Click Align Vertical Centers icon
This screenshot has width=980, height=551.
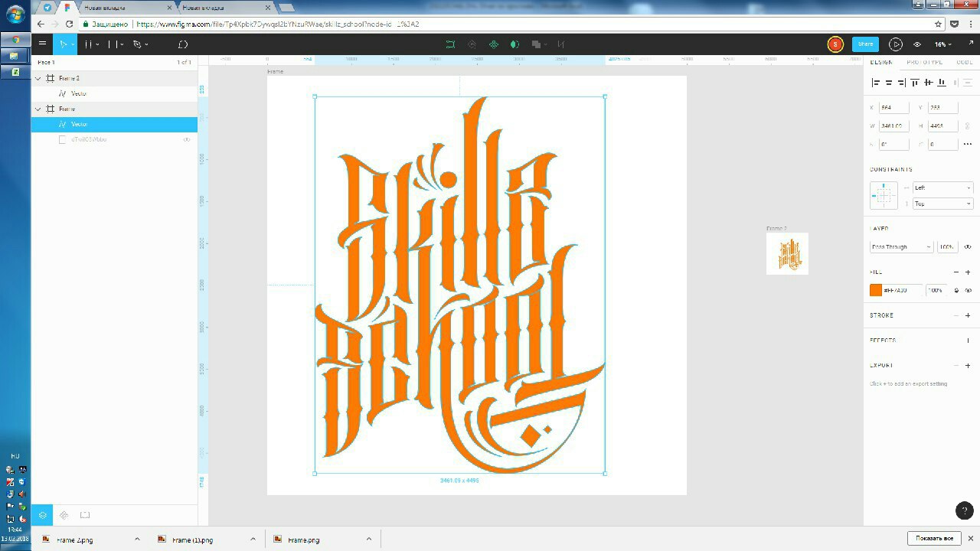(928, 82)
